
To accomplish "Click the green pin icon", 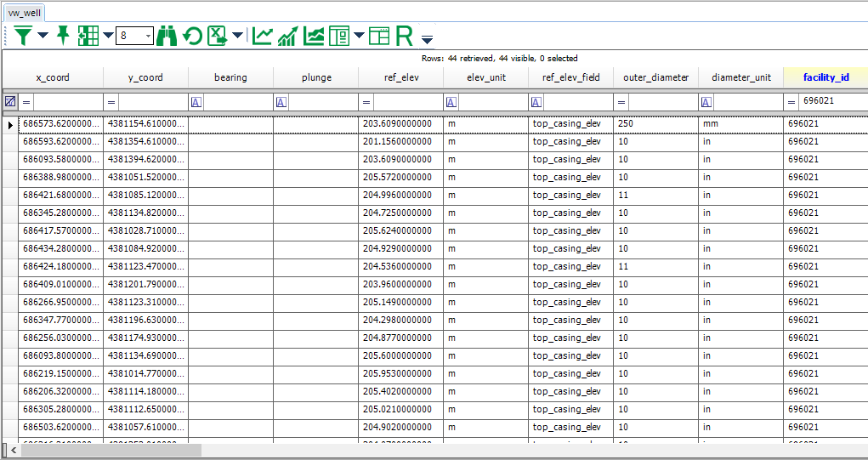I will (63, 36).
